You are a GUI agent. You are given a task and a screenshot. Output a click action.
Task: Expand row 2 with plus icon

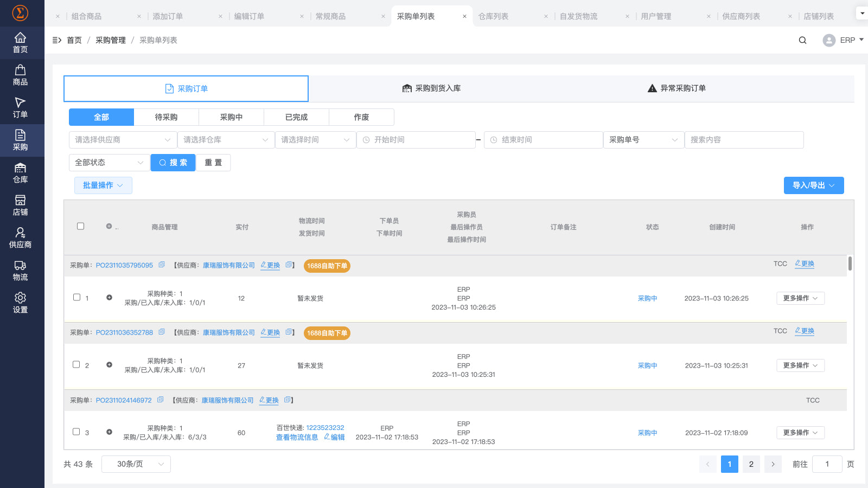point(109,365)
